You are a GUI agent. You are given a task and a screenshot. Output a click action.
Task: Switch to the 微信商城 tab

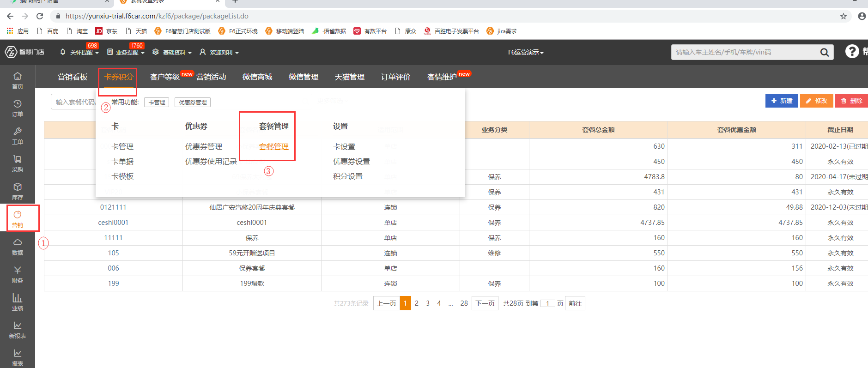257,77
